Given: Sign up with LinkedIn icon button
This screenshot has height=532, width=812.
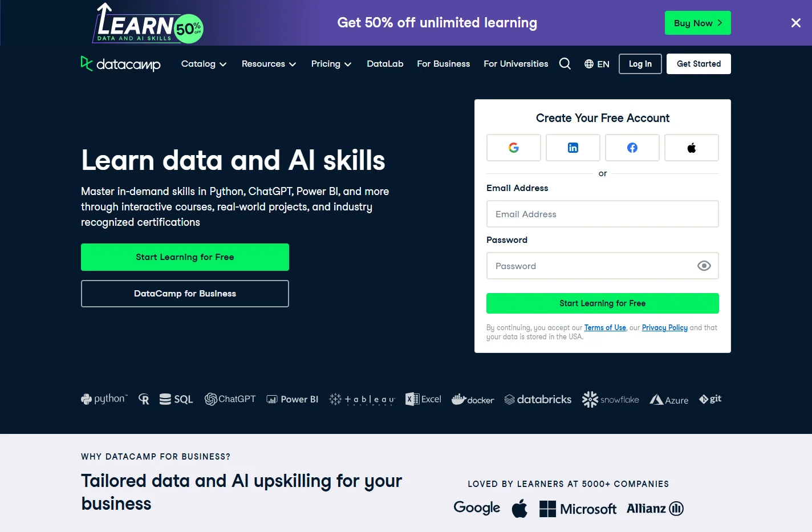Looking at the screenshot, I should click(573, 148).
